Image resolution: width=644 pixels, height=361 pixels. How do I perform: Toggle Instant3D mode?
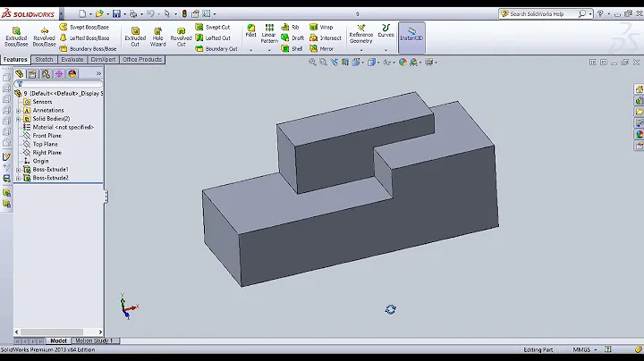[x=411, y=38]
